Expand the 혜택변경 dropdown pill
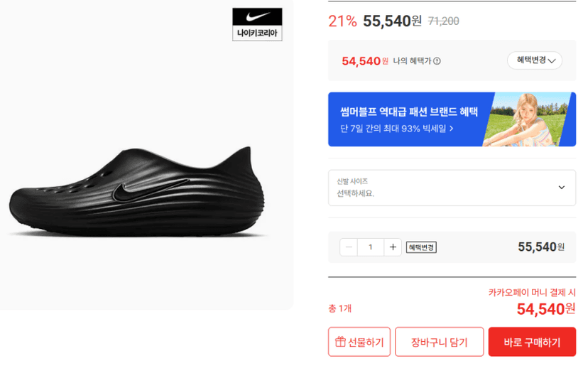 pos(534,60)
